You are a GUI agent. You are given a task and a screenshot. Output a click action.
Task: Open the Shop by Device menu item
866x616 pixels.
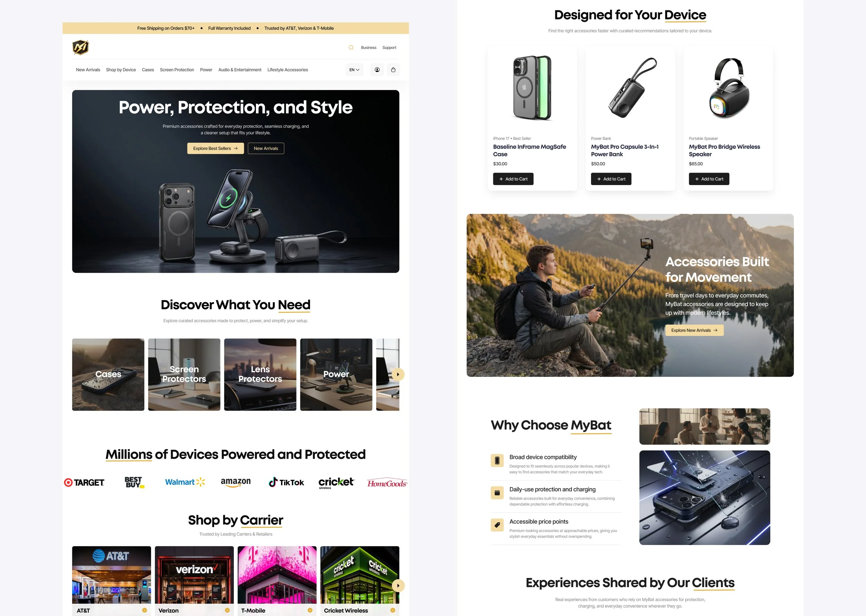121,70
